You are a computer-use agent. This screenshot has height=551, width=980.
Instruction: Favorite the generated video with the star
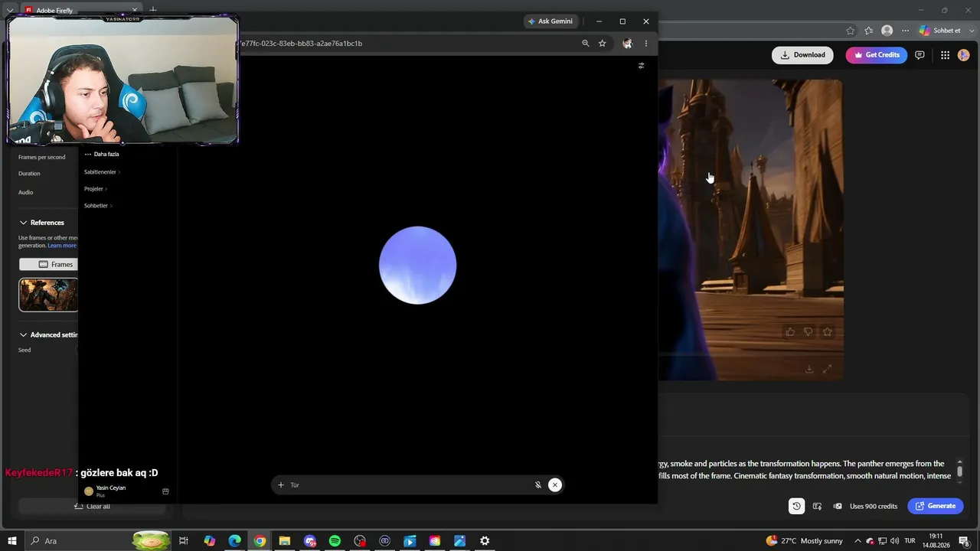pos(828,332)
